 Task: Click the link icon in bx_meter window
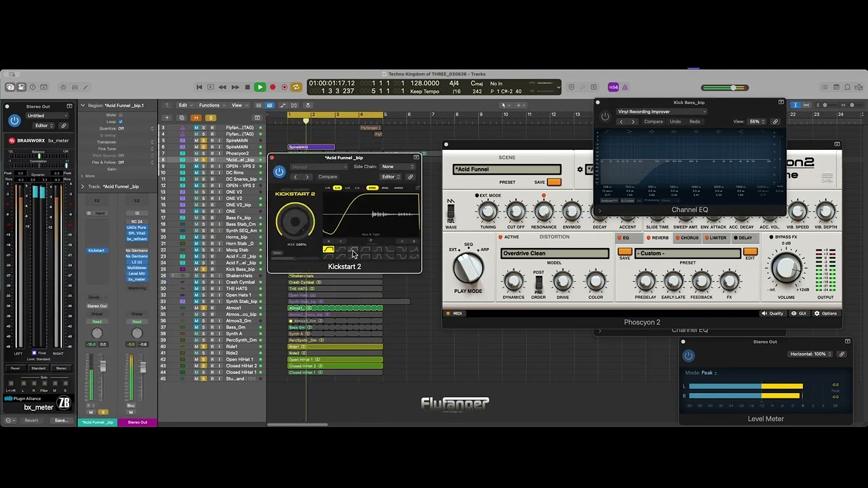(x=64, y=125)
